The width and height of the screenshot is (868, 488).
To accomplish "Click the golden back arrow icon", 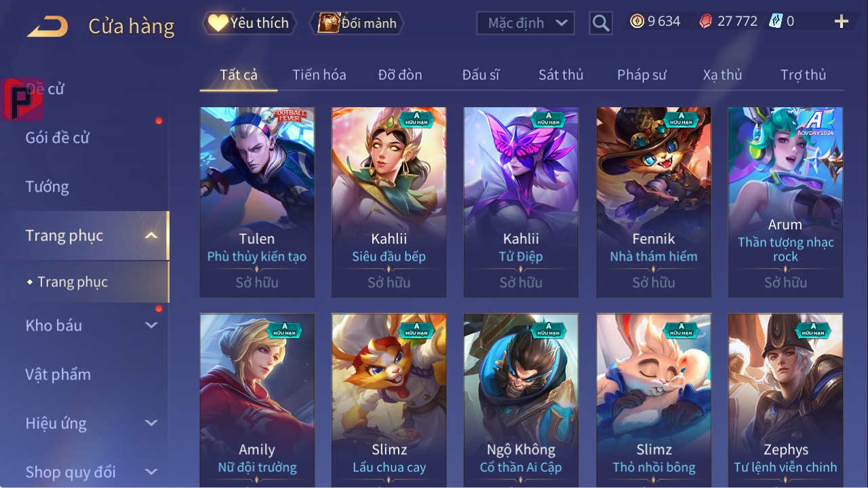I will (47, 27).
